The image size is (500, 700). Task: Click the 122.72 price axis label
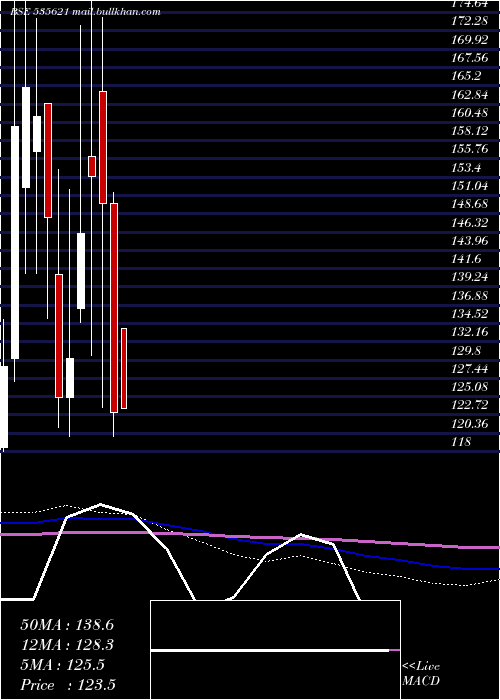(x=469, y=405)
